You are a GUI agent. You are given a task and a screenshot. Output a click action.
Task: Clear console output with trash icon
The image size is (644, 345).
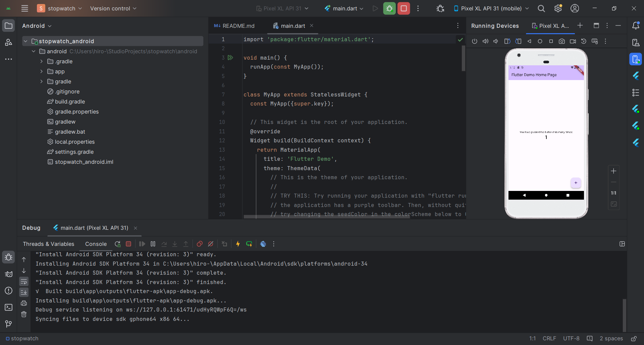pyautogui.click(x=24, y=314)
